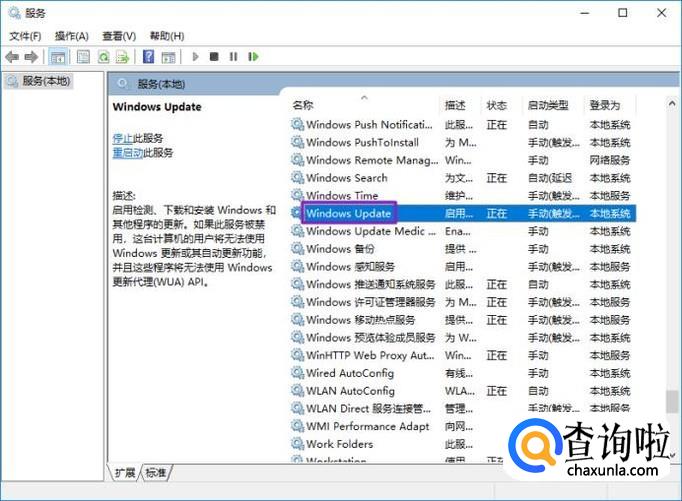This screenshot has width=682, height=501.
Task: Click 网络服务 logon for Windows Remote Manag...
Action: 610,160
